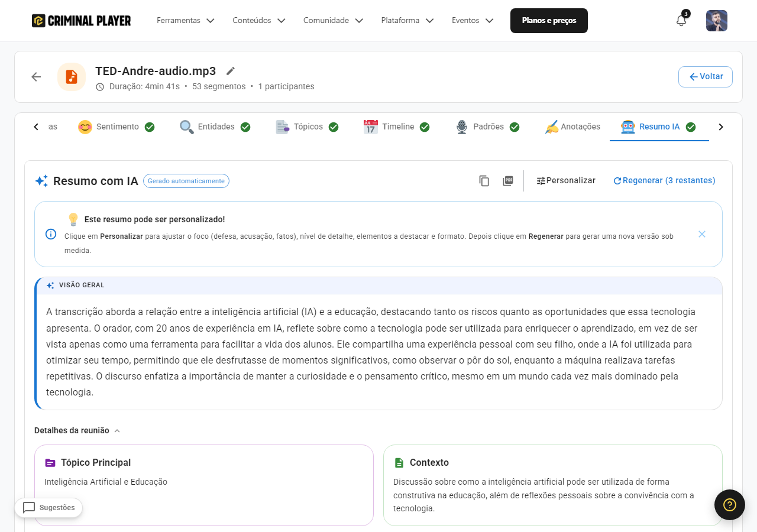Open the user profile avatar
The image size is (757, 532).
(717, 21)
